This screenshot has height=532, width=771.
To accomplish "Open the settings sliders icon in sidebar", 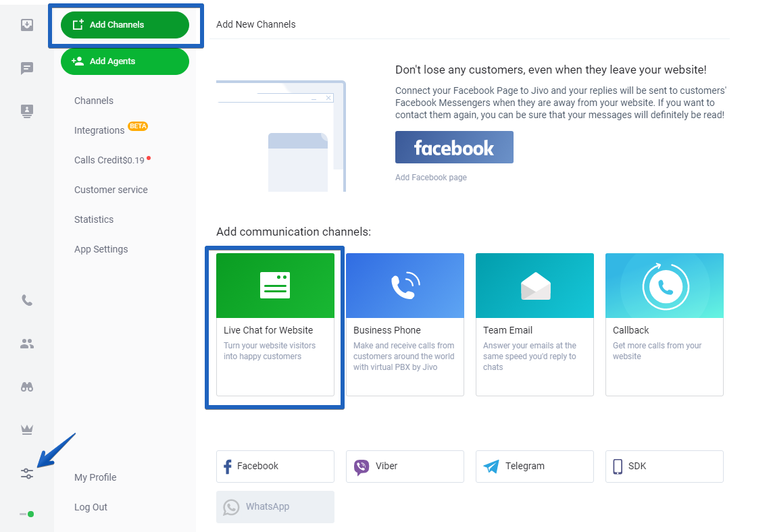I will [27, 473].
